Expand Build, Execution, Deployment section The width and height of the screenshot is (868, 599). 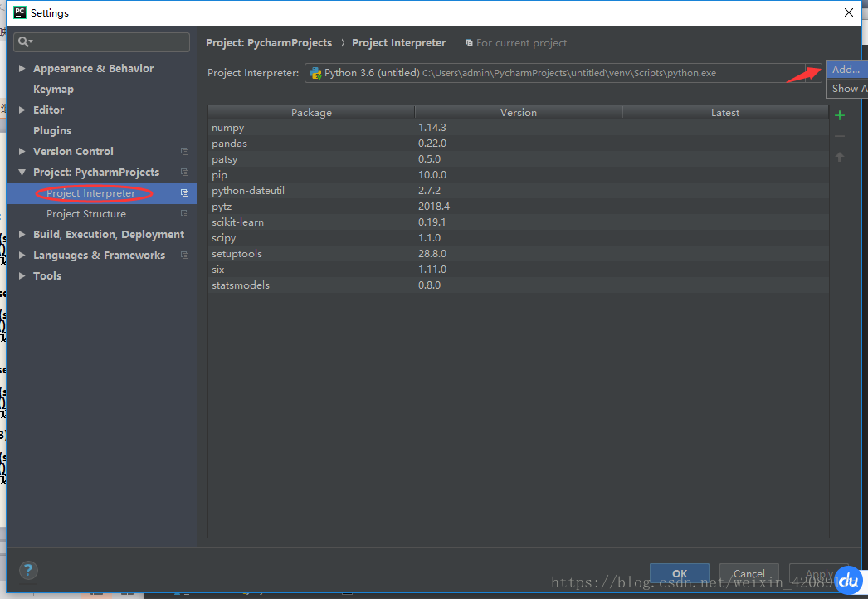point(22,234)
